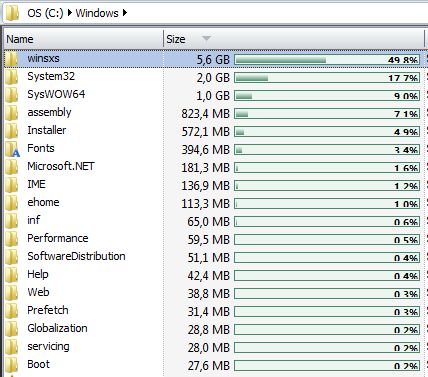Image resolution: width=428 pixels, height=377 pixels.
Task: Select the SoftwareDistribution folder row
Action: (x=213, y=257)
